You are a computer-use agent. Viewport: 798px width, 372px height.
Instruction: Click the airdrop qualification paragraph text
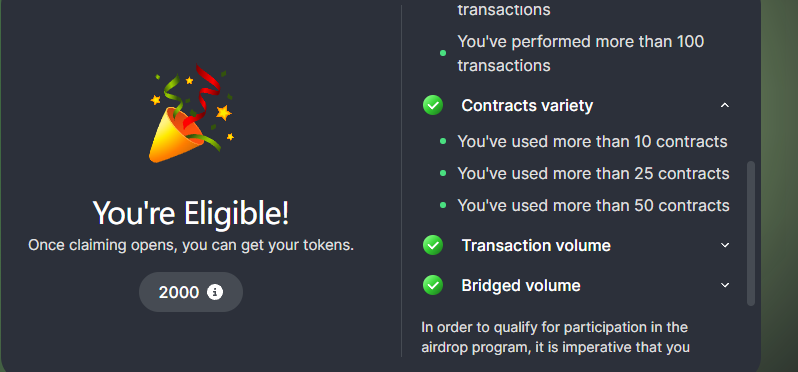click(x=555, y=337)
